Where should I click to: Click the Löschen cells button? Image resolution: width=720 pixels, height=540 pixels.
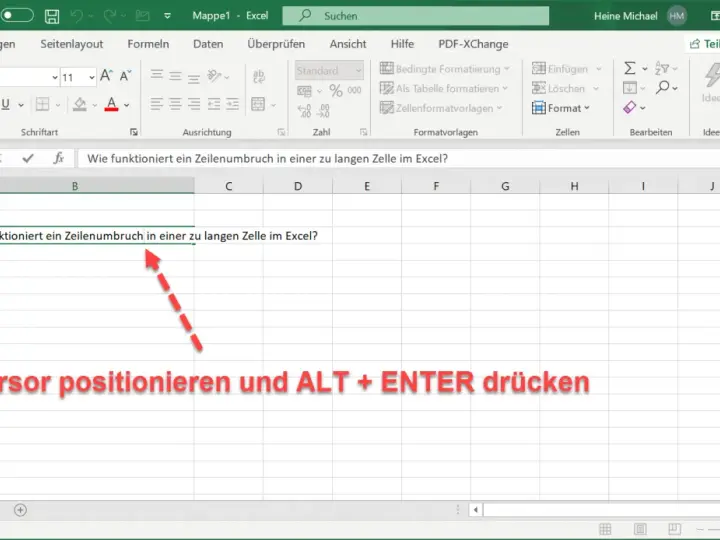pyautogui.click(x=558, y=88)
